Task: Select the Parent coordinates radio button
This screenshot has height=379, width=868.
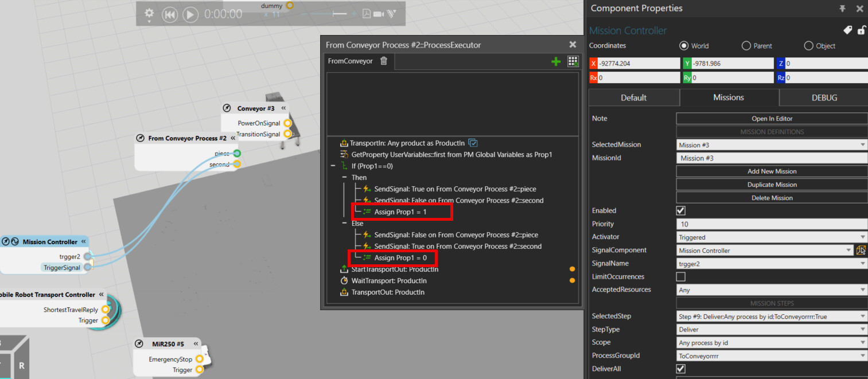Action: coord(746,46)
